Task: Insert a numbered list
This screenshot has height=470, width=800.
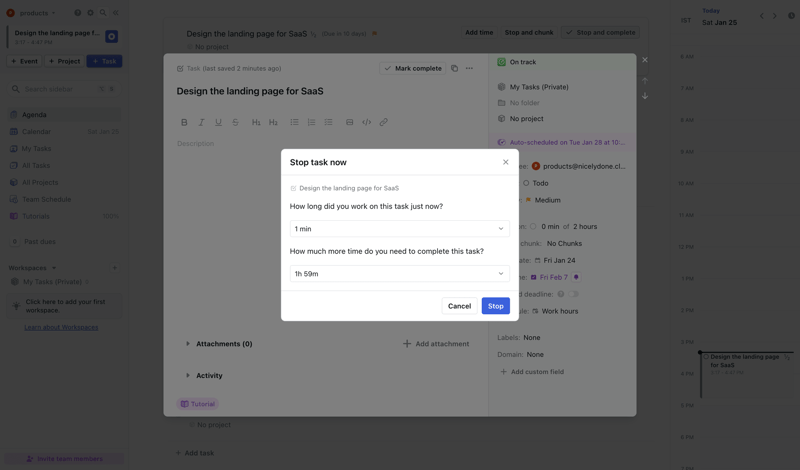Action: coord(311,122)
